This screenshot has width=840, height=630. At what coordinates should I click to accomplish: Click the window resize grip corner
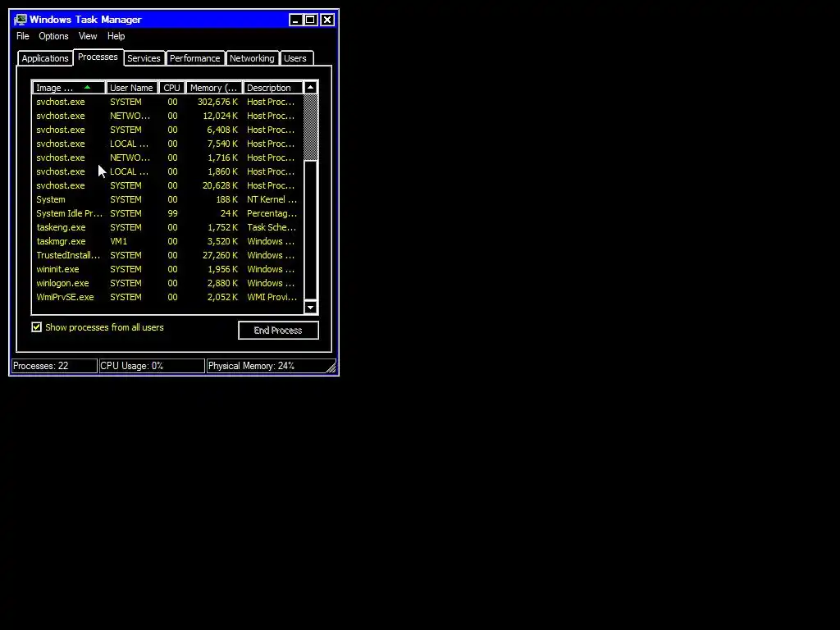(331, 367)
